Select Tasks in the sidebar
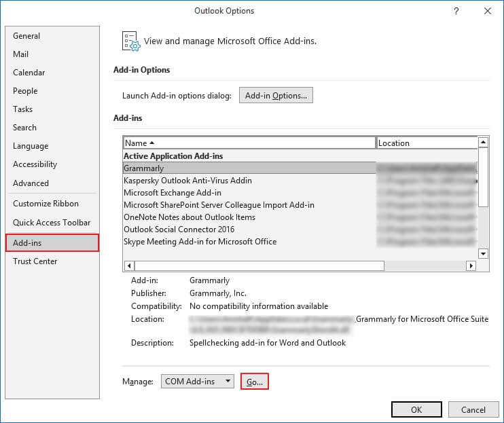This screenshot has height=423, width=504. point(52,109)
